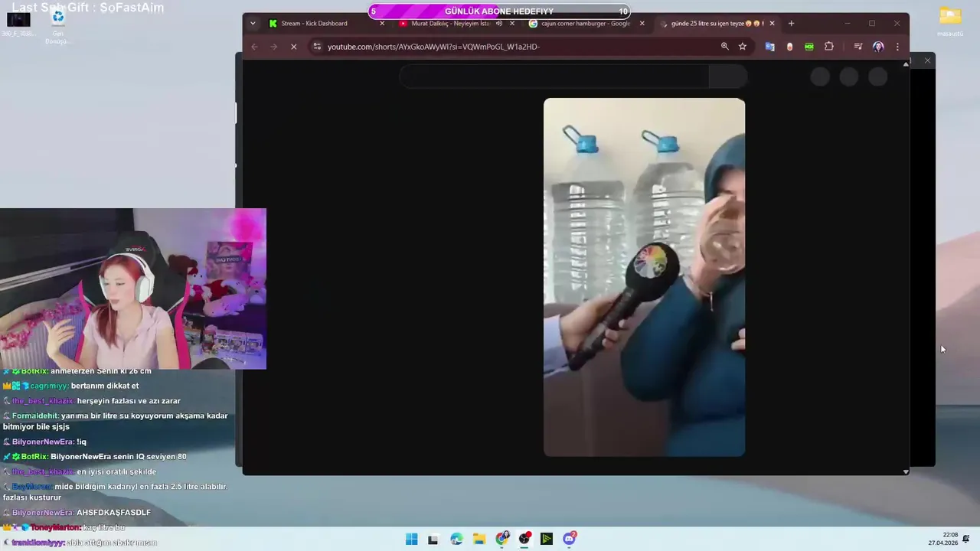Open the 360_F video file desktop icon
Viewport: 980px width, 551px height.
point(18,23)
